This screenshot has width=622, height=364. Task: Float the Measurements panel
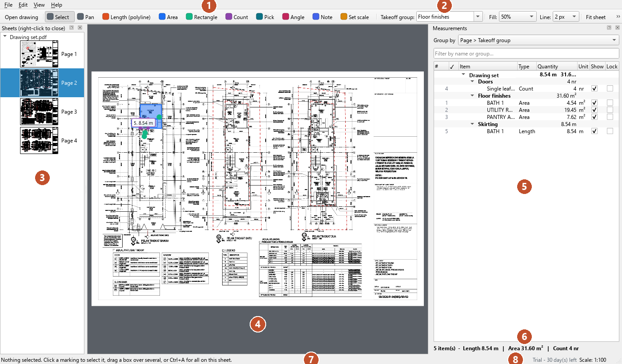click(610, 28)
